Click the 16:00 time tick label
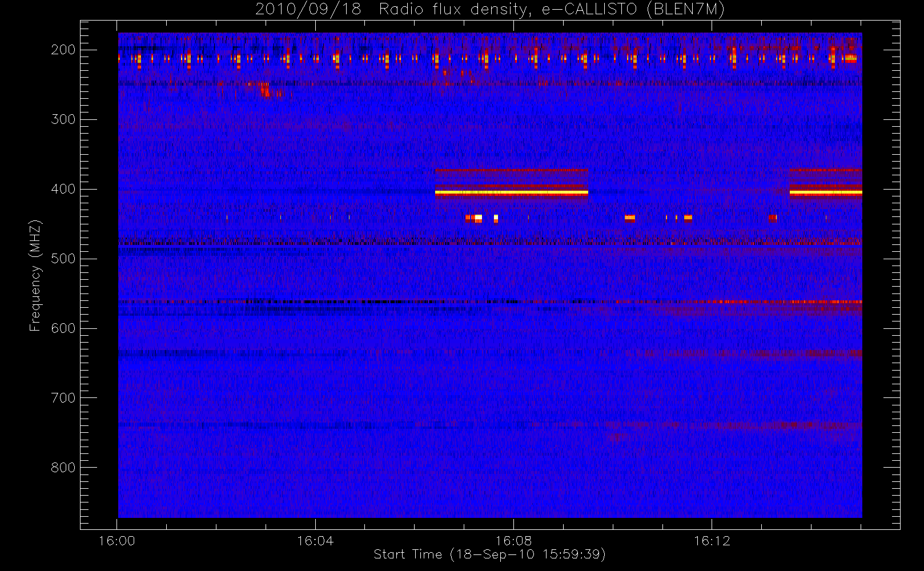924x571 pixels. coord(117,541)
